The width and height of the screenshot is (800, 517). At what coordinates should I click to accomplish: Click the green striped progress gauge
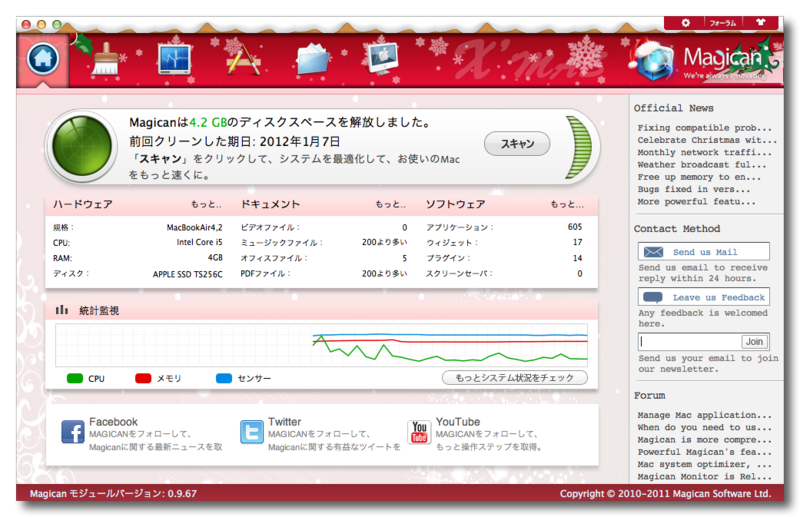[x=578, y=147]
